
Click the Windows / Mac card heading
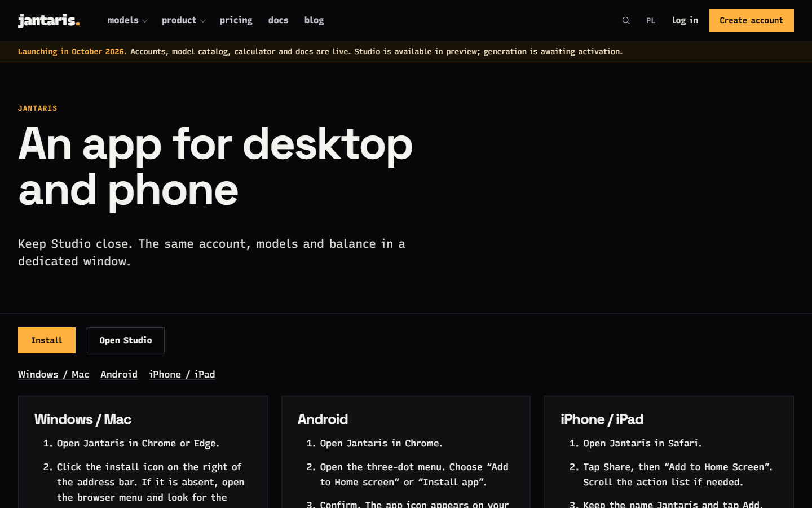83,419
